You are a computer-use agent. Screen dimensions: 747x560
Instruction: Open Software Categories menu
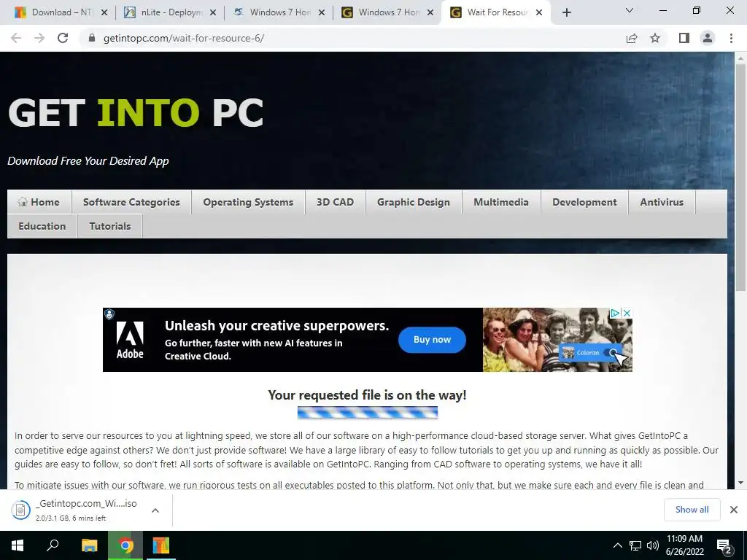coord(131,202)
